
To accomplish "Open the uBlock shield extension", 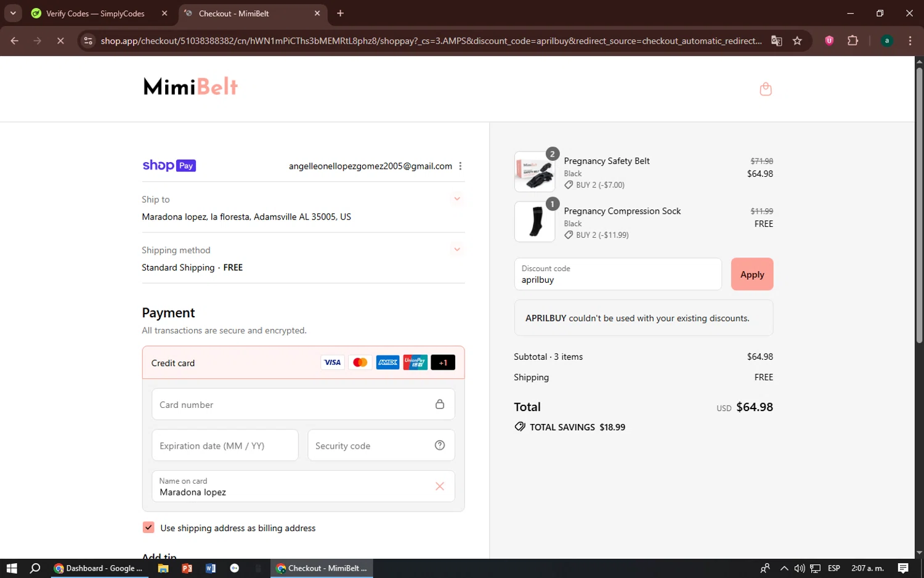I will (829, 41).
